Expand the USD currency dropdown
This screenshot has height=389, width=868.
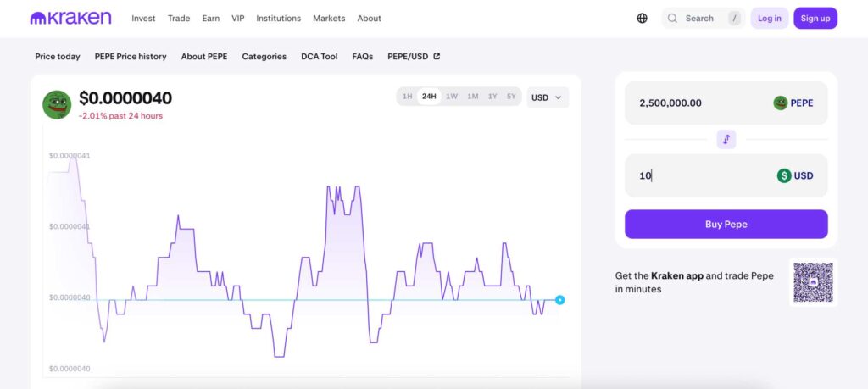pos(548,97)
